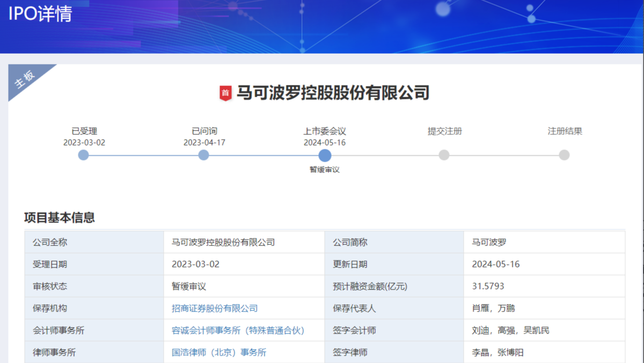Click the 31.5793 estimated financing amount value
Viewport: 644px width, 363px height.
pyautogui.click(x=488, y=286)
